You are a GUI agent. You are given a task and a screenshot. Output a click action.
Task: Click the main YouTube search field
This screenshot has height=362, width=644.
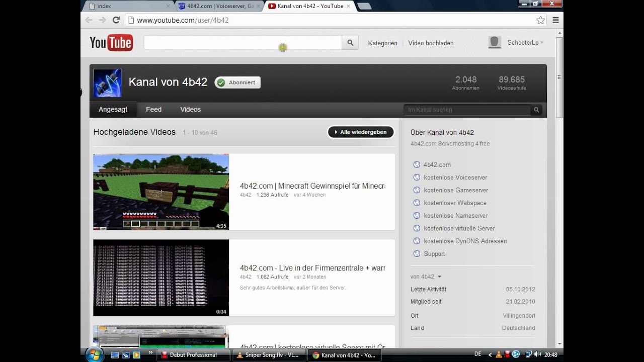tap(243, 43)
